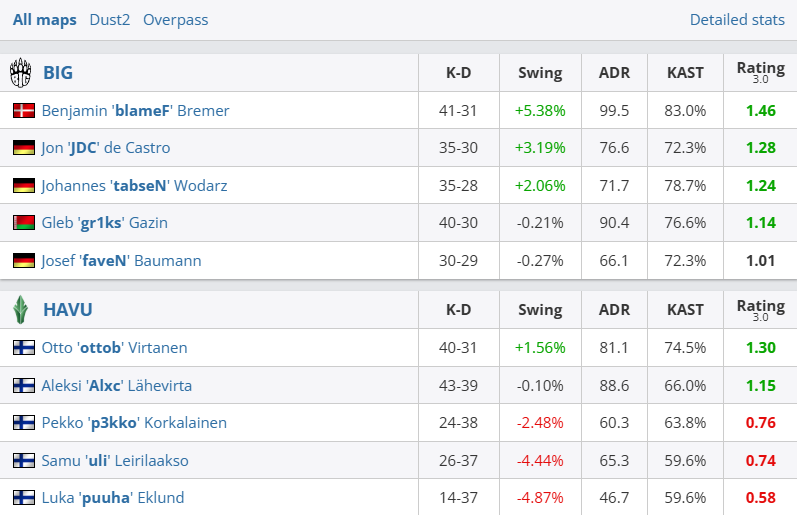
Task: Click the Finnish flag next to ottob
Action: point(24,348)
